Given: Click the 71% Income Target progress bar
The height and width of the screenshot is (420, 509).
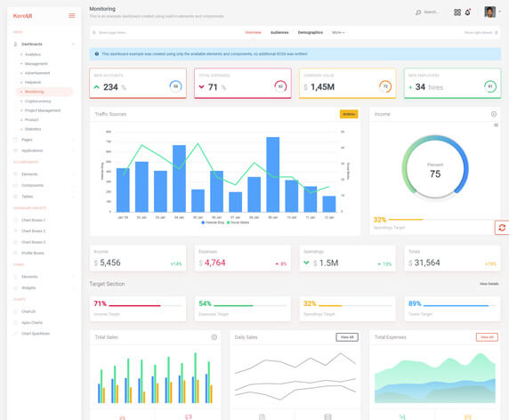Looking at the screenshot, I should (x=145, y=305).
